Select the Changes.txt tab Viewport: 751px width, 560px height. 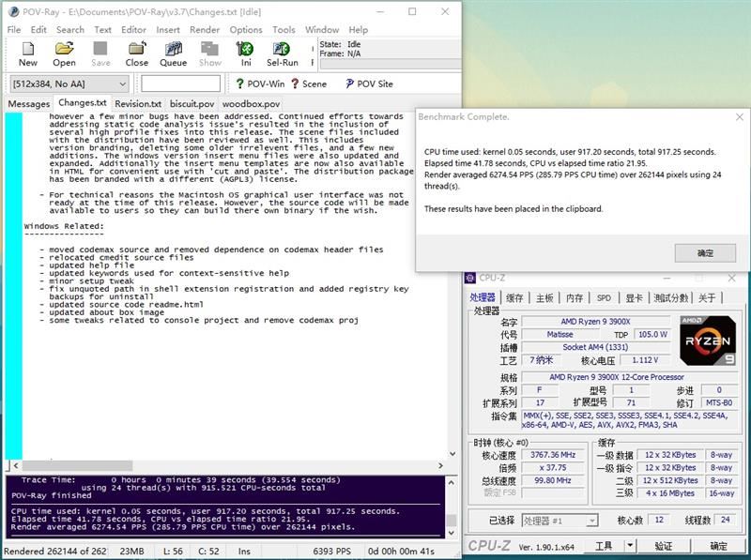click(83, 103)
